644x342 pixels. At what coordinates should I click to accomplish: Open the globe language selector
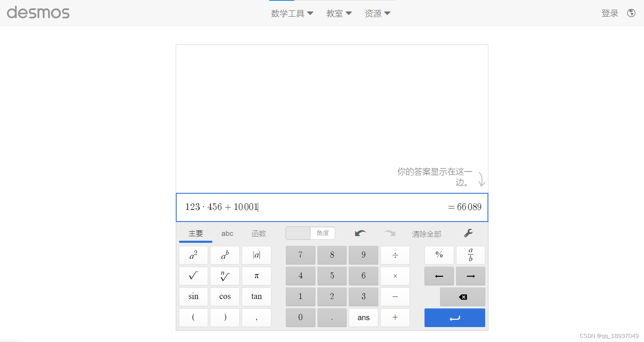coord(631,13)
